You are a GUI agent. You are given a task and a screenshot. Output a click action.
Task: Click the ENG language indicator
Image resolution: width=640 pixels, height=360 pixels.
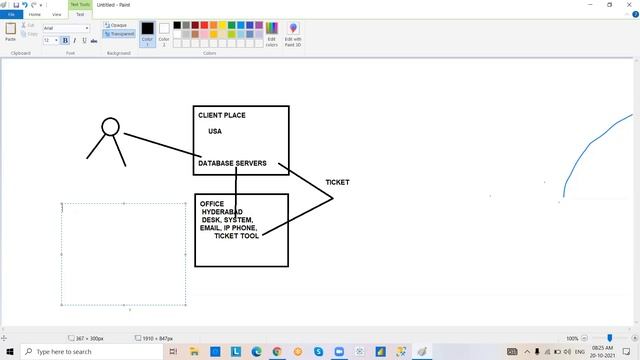[x=580, y=351]
